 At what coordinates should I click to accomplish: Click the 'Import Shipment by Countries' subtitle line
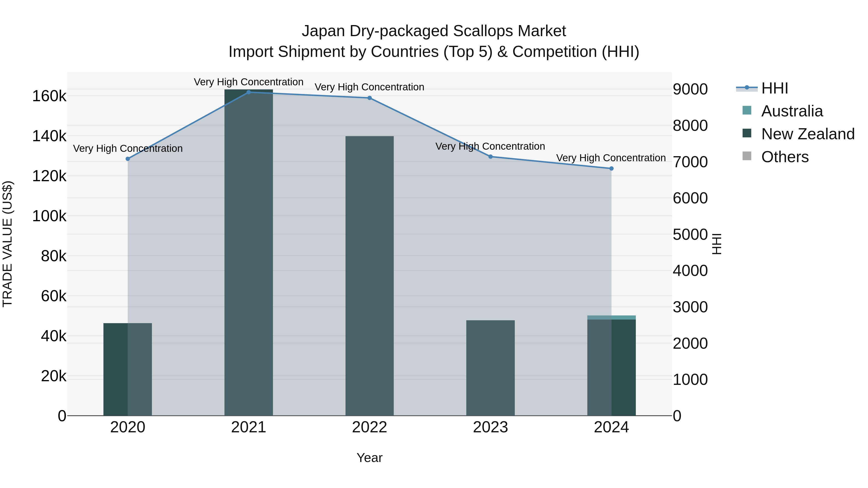pos(434,52)
